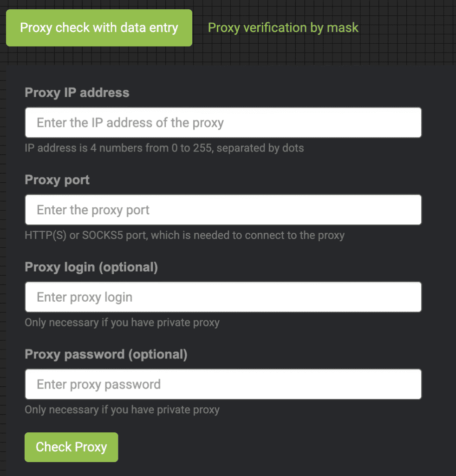This screenshot has width=456, height=476.
Task: Click the Enter proxy login input box
Action: 223,297
